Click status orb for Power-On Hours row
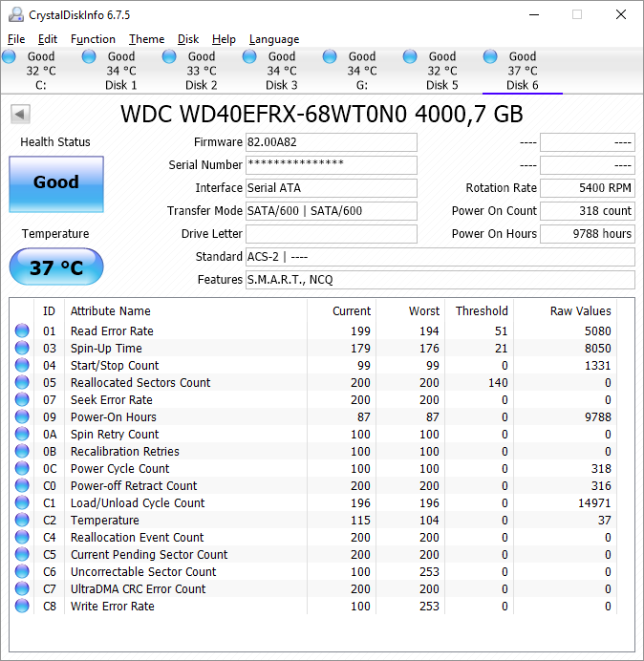The image size is (644, 661). point(22,416)
